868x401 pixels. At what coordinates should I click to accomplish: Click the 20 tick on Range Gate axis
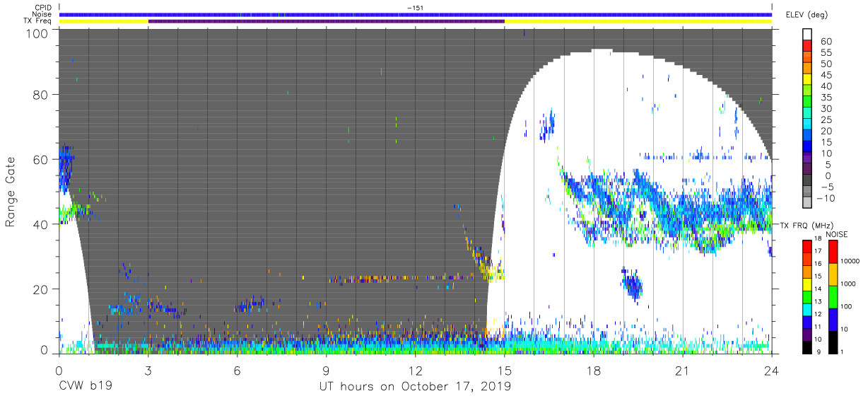pos(41,290)
